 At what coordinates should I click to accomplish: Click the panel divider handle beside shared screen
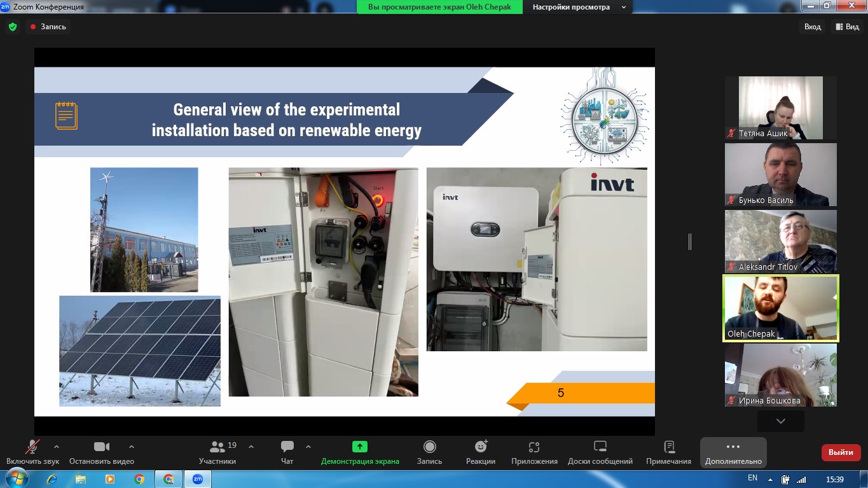pos(690,242)
